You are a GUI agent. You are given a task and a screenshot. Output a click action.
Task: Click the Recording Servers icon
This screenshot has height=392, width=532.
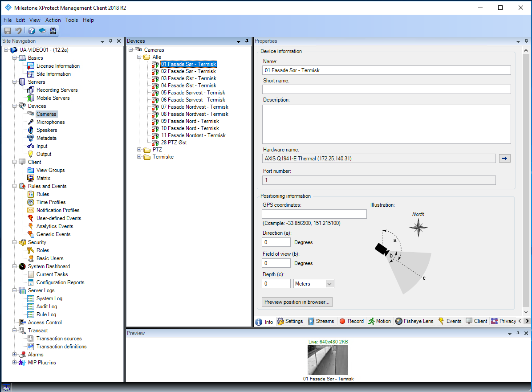31,90
